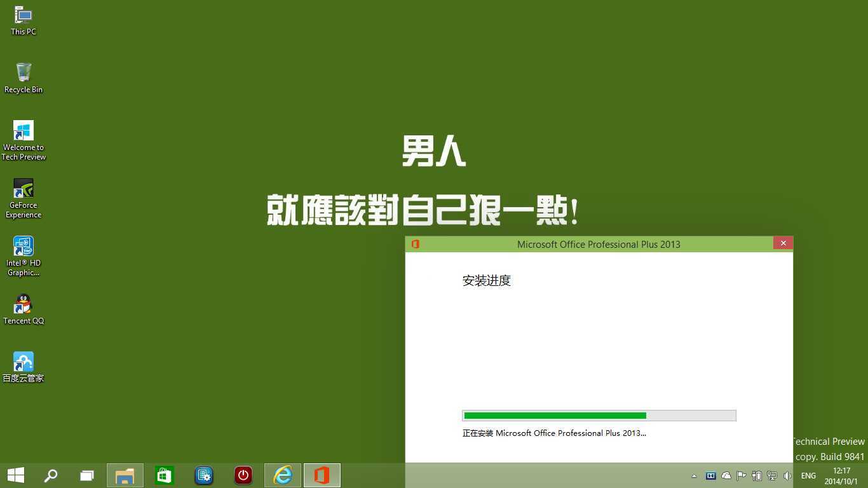This screenshot has height=488, width=868.
Task: Close the Office Professional Plus 2013 installer
Action: [783, 243]
